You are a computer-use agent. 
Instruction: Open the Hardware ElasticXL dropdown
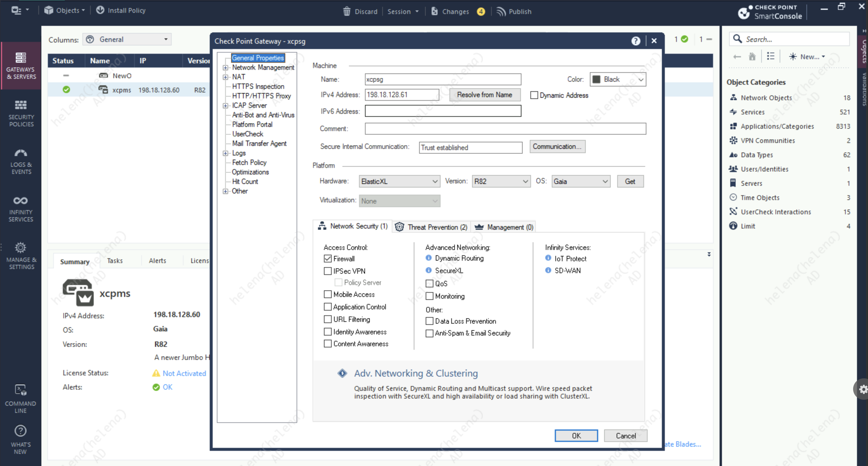point(399,182)
